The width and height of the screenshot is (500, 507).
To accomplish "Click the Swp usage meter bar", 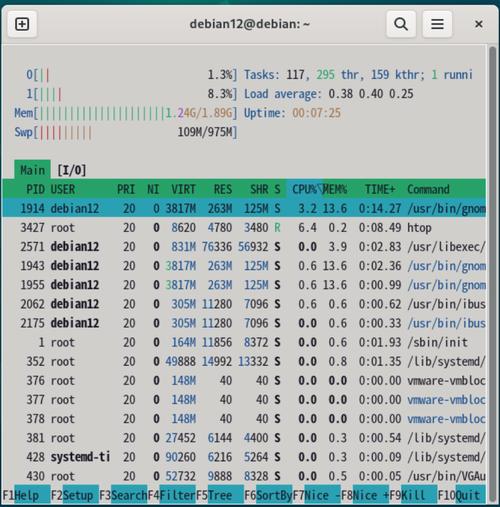I will click(x=126, y=132).
